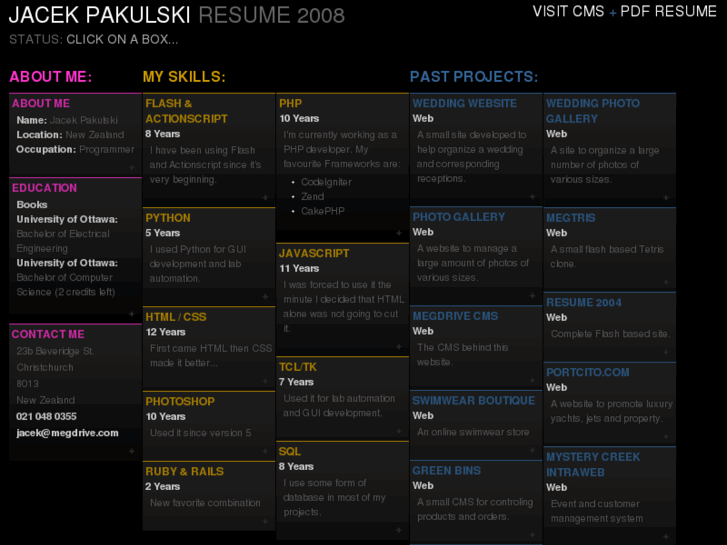
Task: Open the ABOUT ME box title
Action: click(x=41, y=103)
